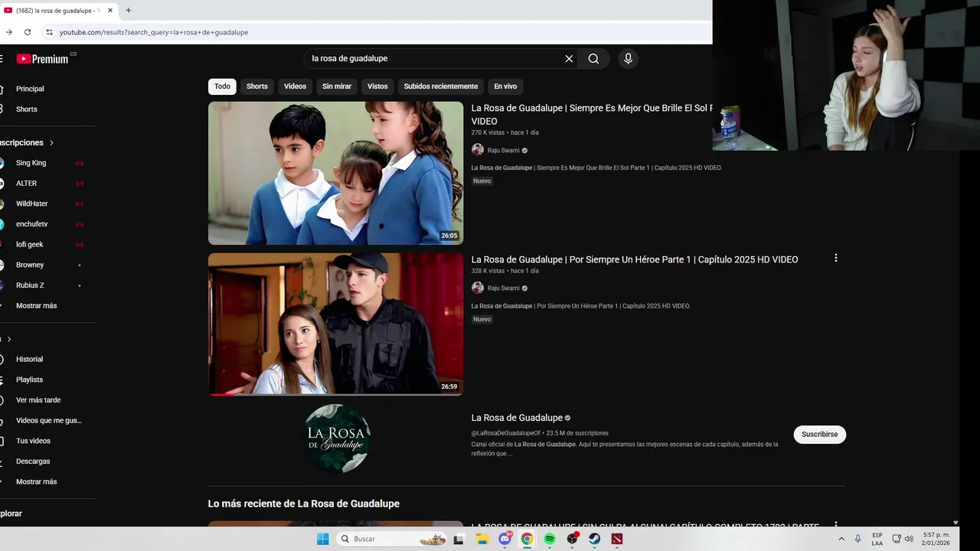View site information icon in address bar
Image resolution: width=980 pixels, height=551 pixels.
(49, 32)
